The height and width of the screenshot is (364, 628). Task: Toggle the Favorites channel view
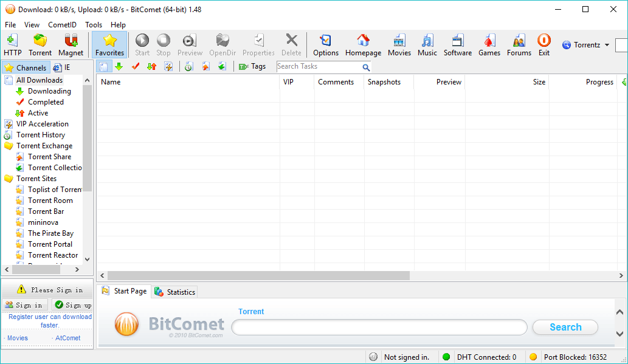coord(109,44)
